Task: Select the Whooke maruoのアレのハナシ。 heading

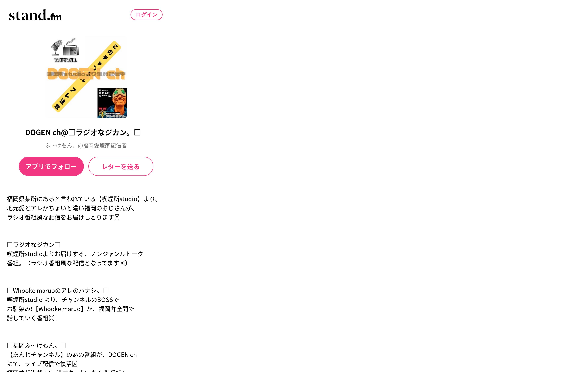Action: pyautogui.click(x=58, y=291)
